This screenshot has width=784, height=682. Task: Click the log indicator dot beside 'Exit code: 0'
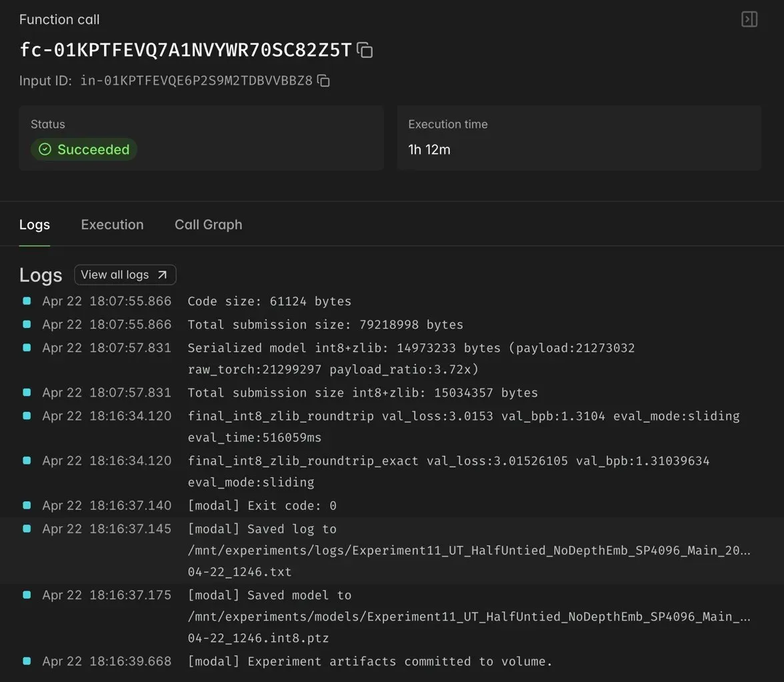(27, 505)
